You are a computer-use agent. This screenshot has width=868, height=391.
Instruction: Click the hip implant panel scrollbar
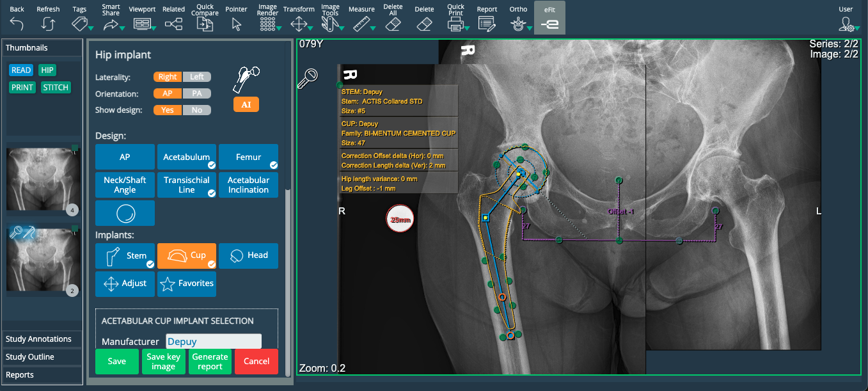click(287, 256)
